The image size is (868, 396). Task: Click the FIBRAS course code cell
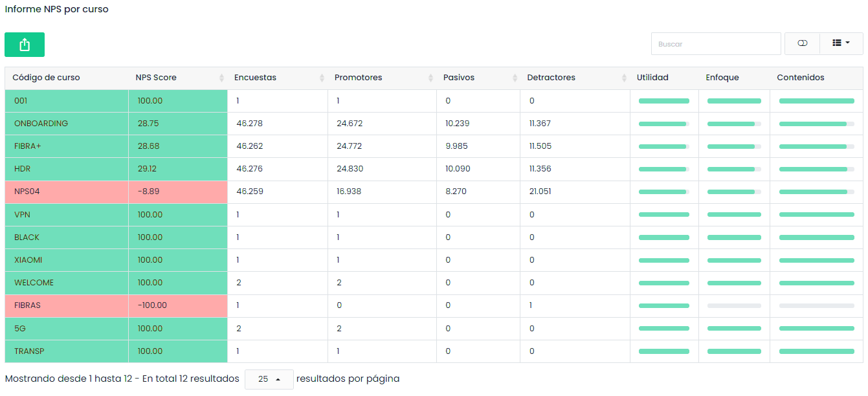tap(28, 305)
